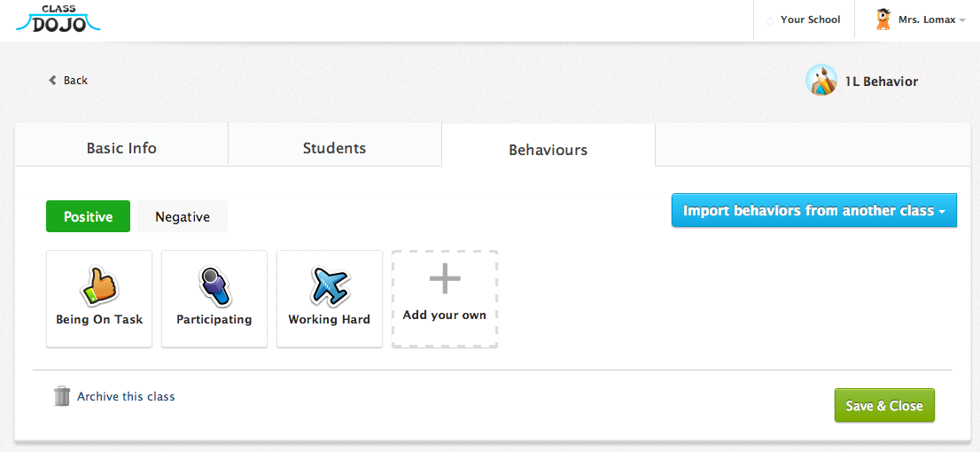
Task: Click the thumbs-up Being On Task icon
Action: click(99, 286)
